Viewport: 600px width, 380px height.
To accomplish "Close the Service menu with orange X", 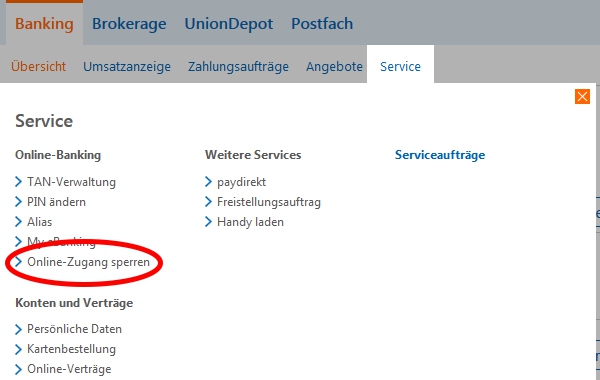I will (582, 96).
